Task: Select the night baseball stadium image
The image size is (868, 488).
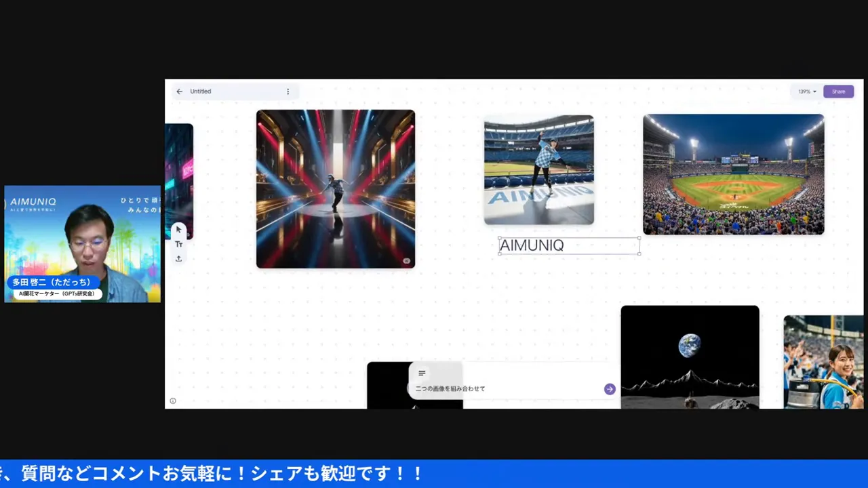Action: [x=733, y=174]
